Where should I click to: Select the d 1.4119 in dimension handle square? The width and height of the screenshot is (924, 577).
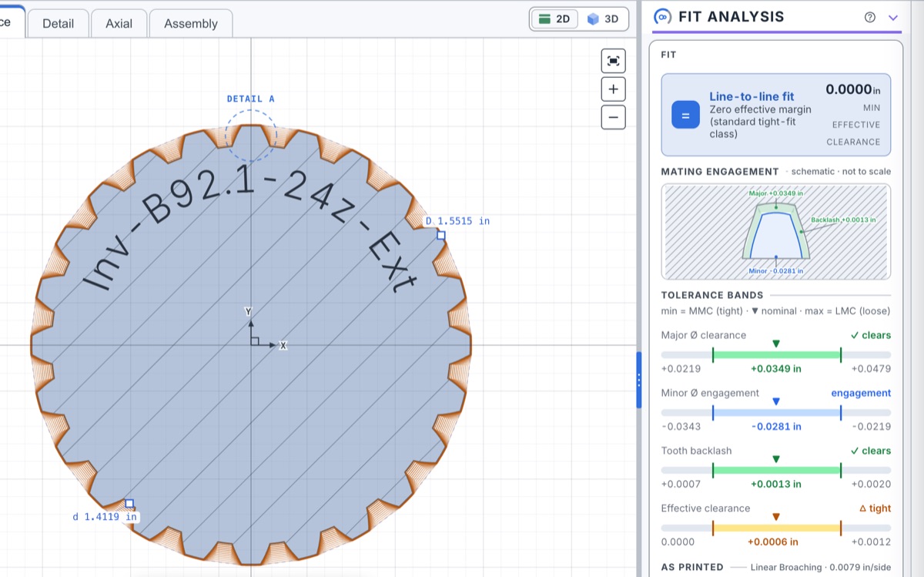point(129,504)
